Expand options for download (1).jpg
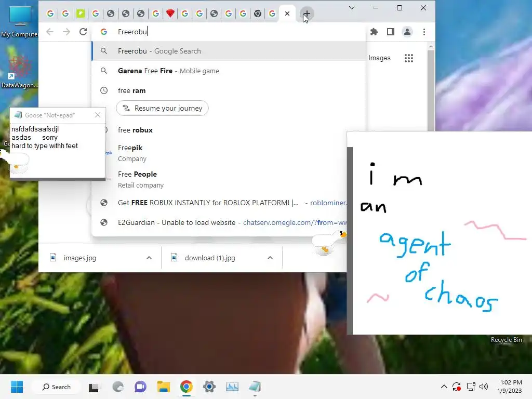The width and height of the screenshot is (532, 399). pos(270,258)
